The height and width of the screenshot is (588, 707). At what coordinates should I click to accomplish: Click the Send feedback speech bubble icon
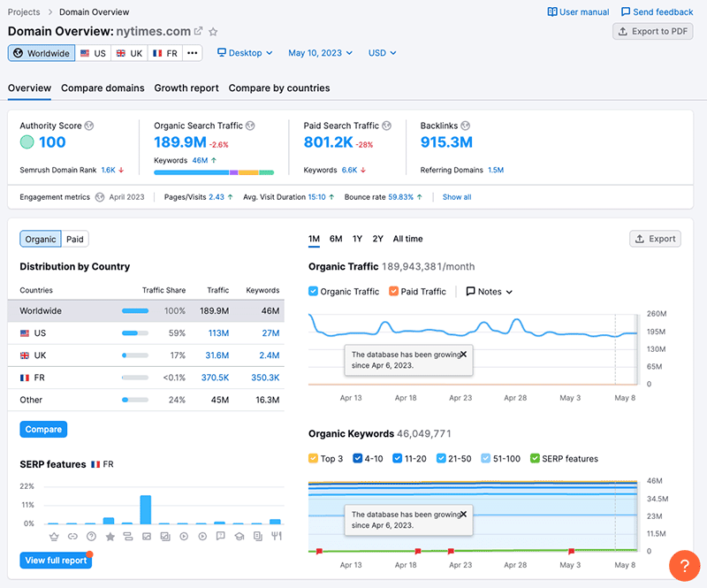626,11
